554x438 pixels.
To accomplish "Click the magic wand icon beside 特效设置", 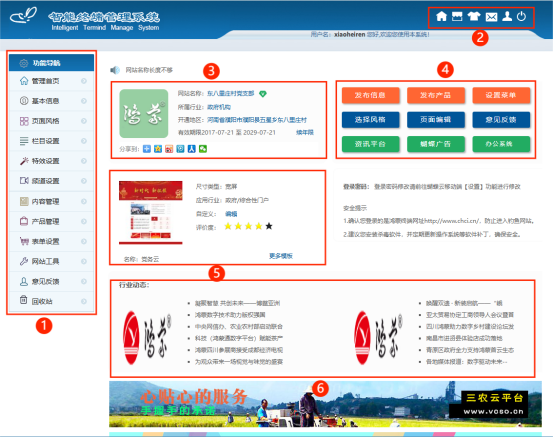I will 24,161.
